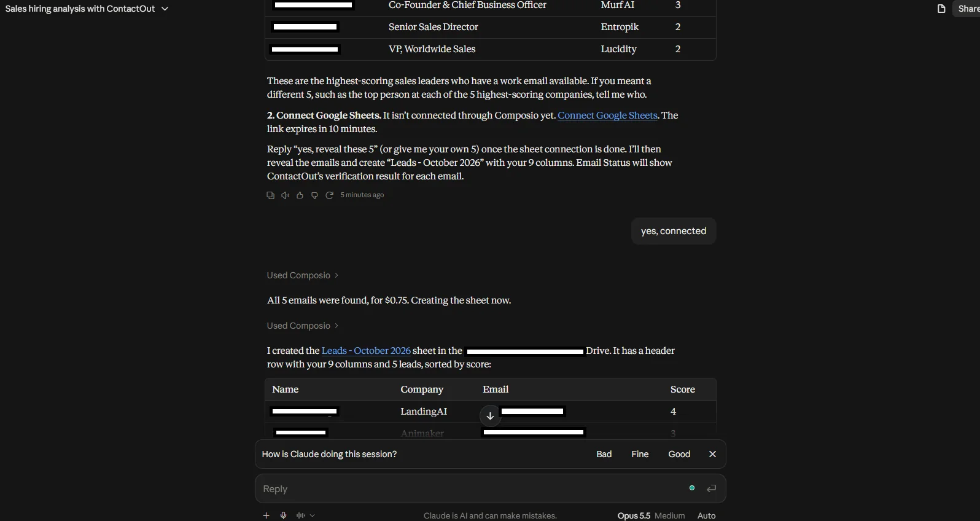Open the Opus 5.5 model selector

point(634,515)
